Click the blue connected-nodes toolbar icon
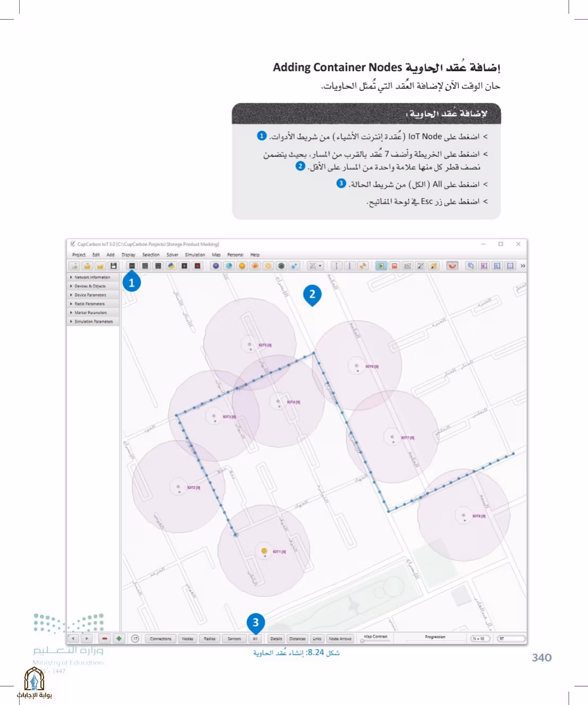588x705 pixels. click(294, 266)
